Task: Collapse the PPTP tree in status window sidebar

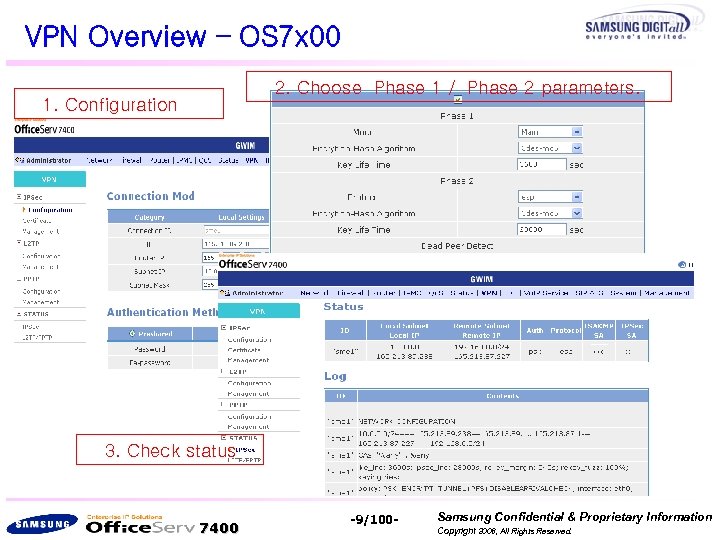Action: [224, 405]
